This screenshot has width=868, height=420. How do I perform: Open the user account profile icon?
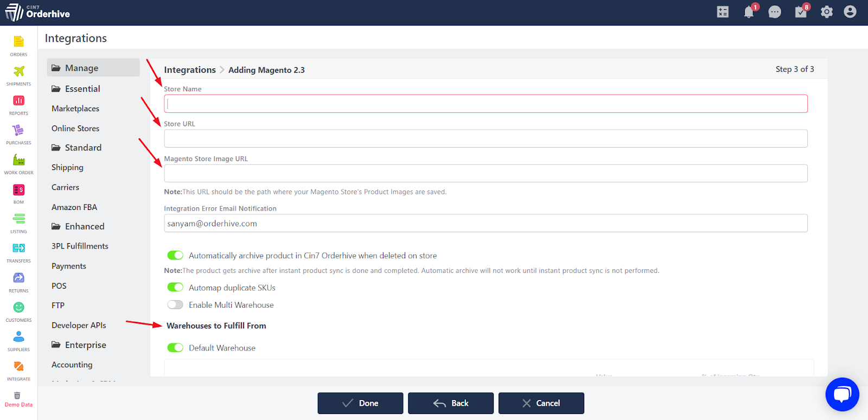(x=850, y=12)
